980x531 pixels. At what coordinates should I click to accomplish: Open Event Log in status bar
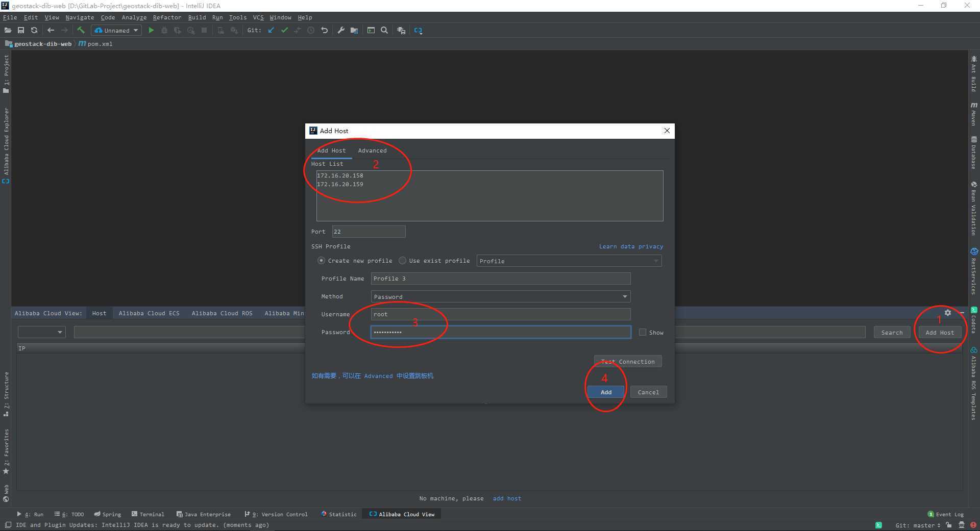[x=945, y=514]
